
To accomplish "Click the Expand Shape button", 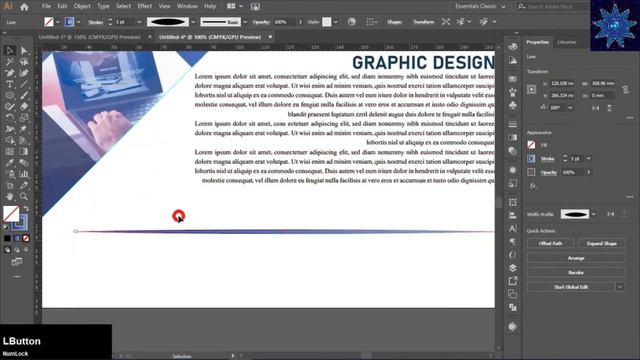I will coord(602,243).
